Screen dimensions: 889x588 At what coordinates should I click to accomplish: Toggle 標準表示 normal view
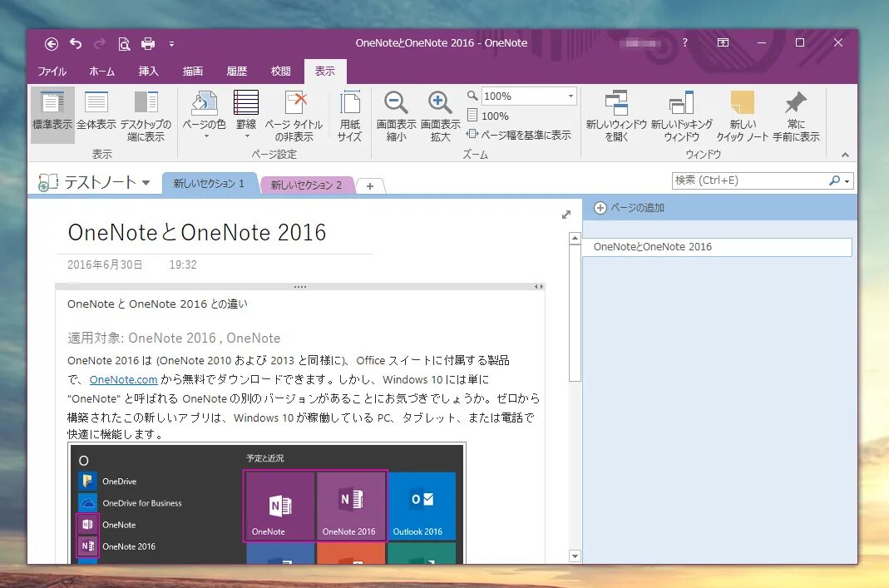point(52,116)
